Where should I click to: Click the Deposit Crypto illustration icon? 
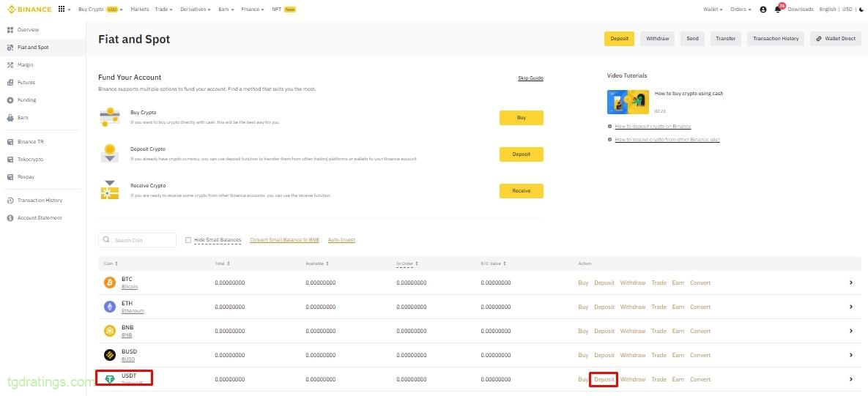(110, 153)
